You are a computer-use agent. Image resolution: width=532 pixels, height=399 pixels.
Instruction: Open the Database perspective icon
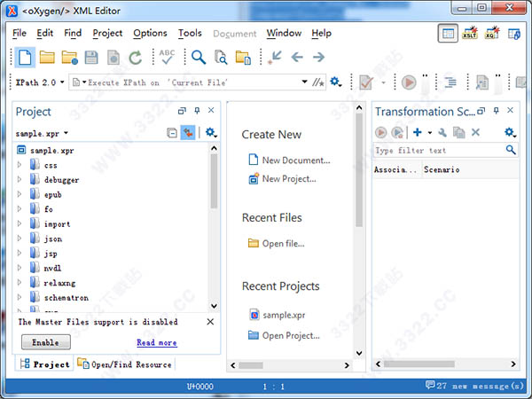[x=514, y=34]
